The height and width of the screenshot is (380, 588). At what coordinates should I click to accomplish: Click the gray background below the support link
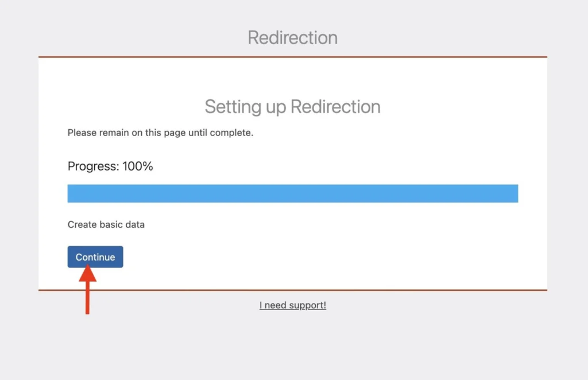(293, 344)
